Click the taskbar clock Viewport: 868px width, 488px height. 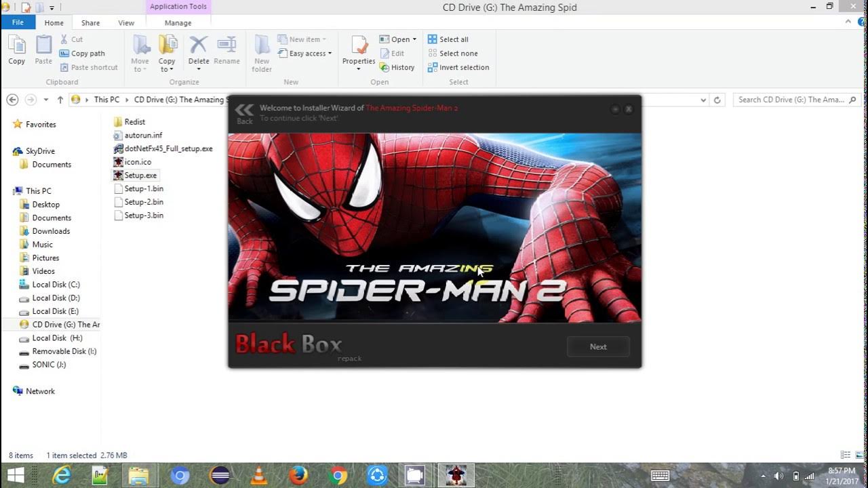pos(842,476)
